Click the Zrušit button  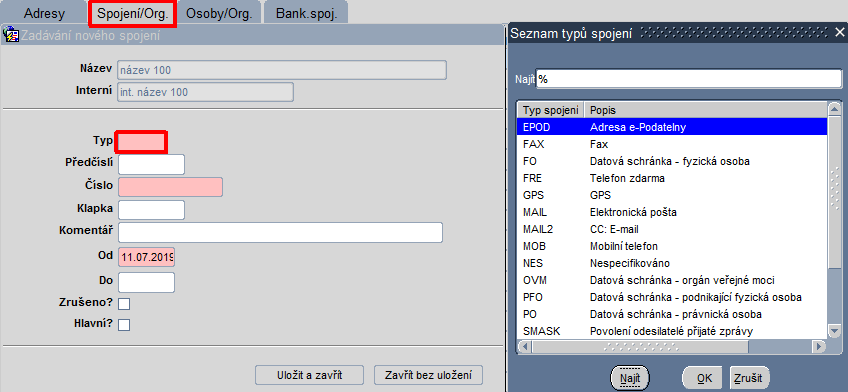pos(750,377)
